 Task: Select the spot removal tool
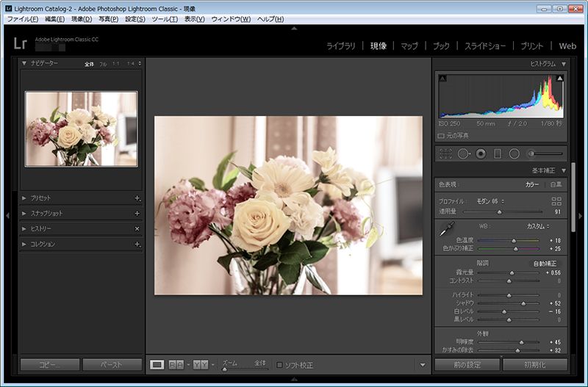[463, 153]
